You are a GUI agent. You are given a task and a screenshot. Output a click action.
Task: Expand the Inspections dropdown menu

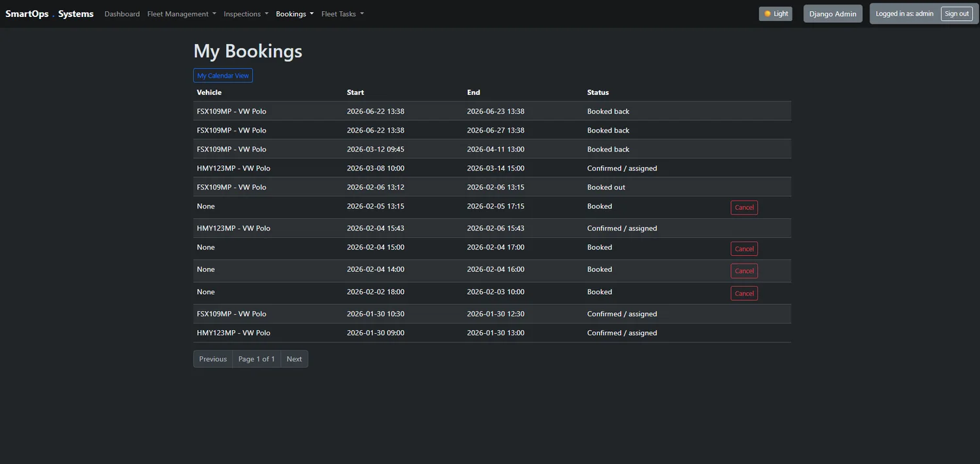point(246,14)
